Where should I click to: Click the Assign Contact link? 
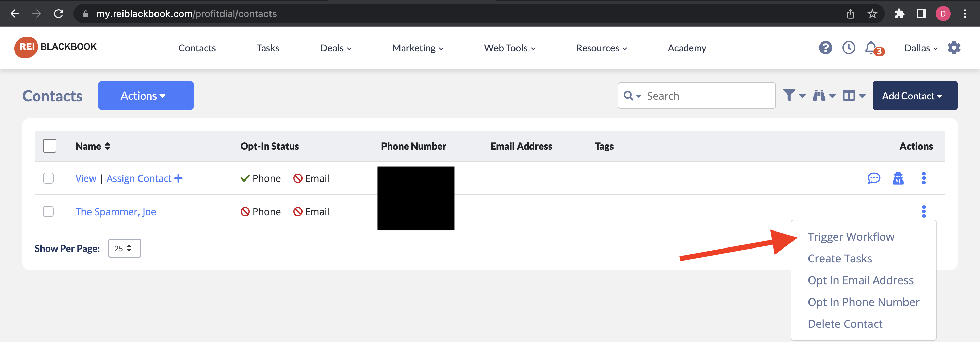139,178
